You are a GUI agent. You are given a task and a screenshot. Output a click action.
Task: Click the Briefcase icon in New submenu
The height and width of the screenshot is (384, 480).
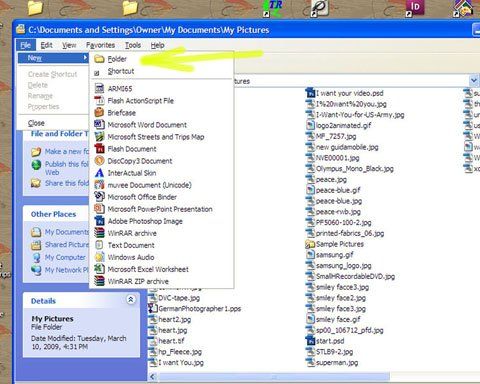tap(99, 113)
